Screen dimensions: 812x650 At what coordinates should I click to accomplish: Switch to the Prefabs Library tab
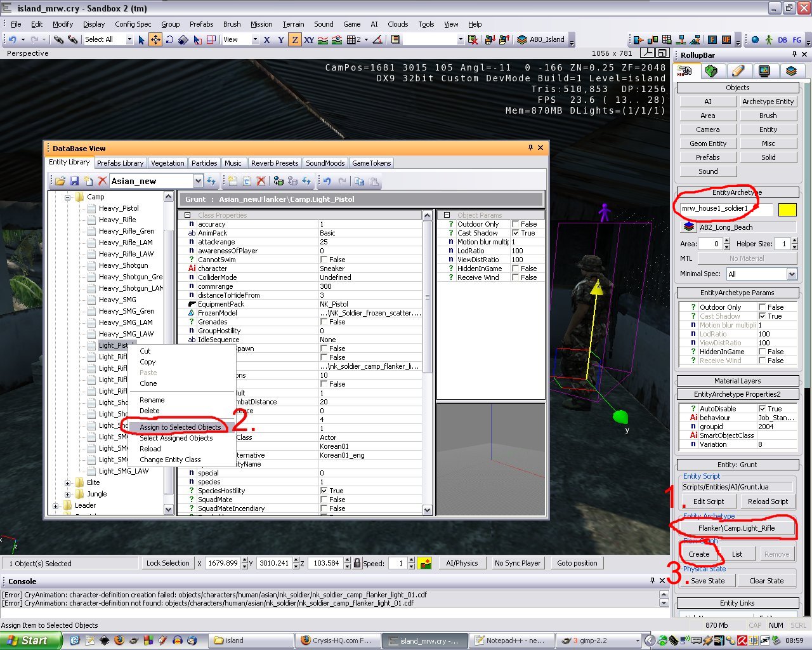coord(120,163)
